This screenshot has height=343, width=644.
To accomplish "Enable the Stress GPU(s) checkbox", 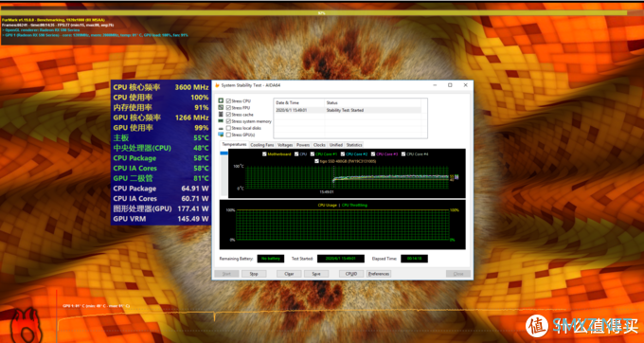I will click(228, 135).
